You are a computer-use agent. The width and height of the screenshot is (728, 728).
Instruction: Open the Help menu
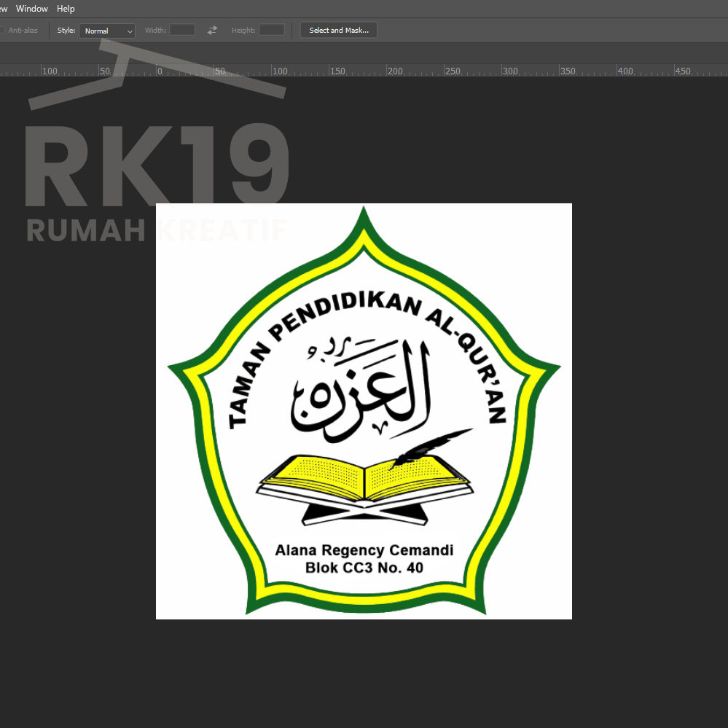[66, 8]
